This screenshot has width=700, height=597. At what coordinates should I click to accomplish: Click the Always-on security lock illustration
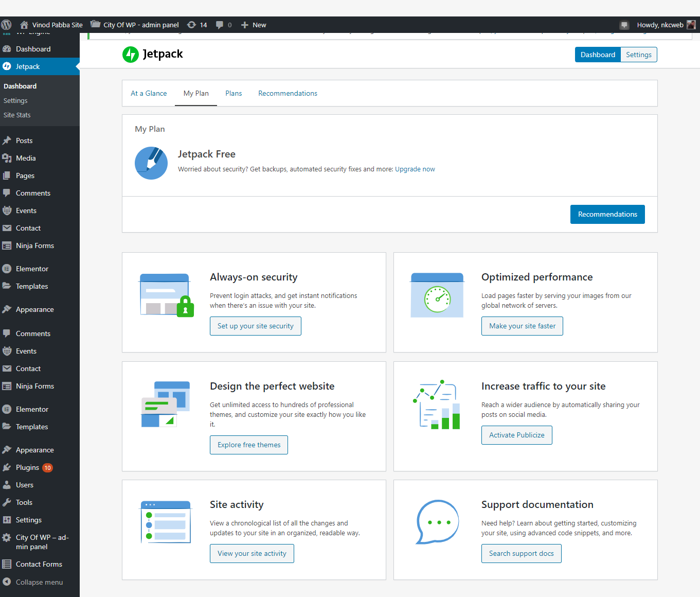pyautogui.click(x=167, y=295)
